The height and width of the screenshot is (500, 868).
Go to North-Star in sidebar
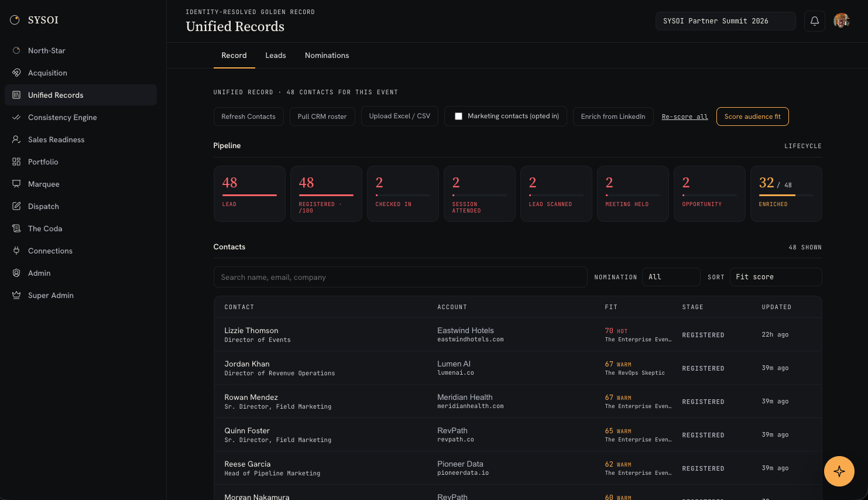click(x=81, y=50)
